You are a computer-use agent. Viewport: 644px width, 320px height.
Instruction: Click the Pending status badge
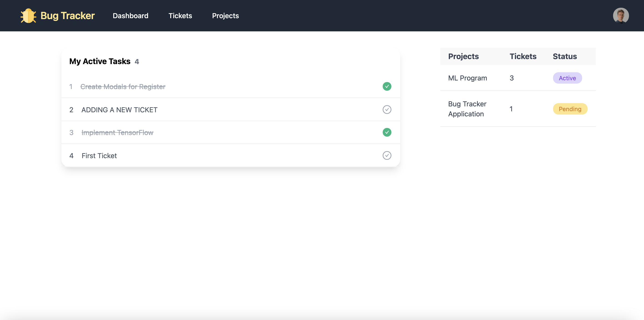tap(570, 109)
